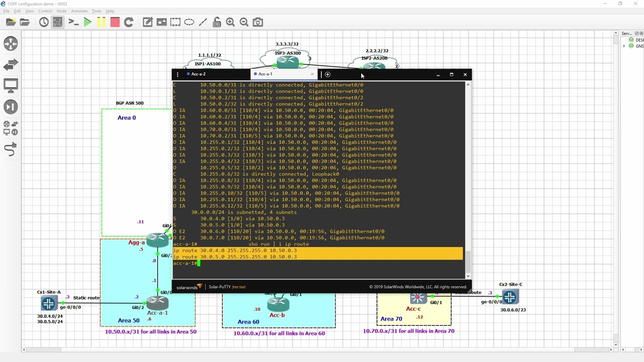
Task: Click '10.60.0.x/31 for all links in Area 60' note
Action: pos(279,333)
